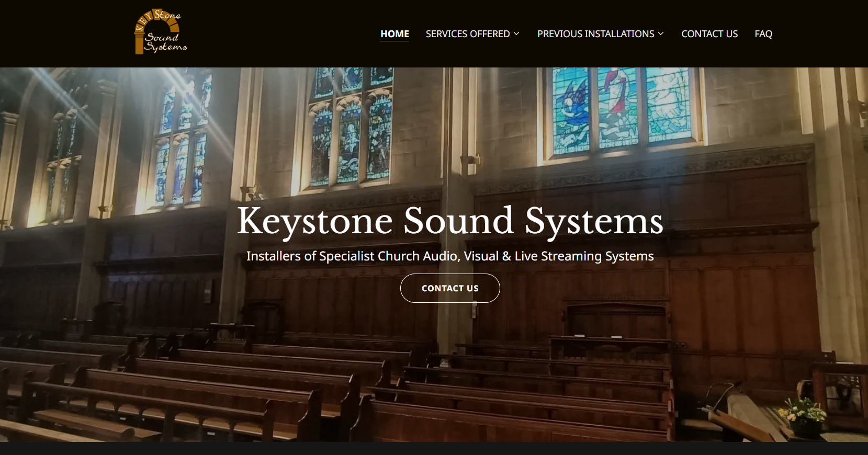Expand the Previous Installations chevron arrow
868x455 pixels.
[661, 34]
